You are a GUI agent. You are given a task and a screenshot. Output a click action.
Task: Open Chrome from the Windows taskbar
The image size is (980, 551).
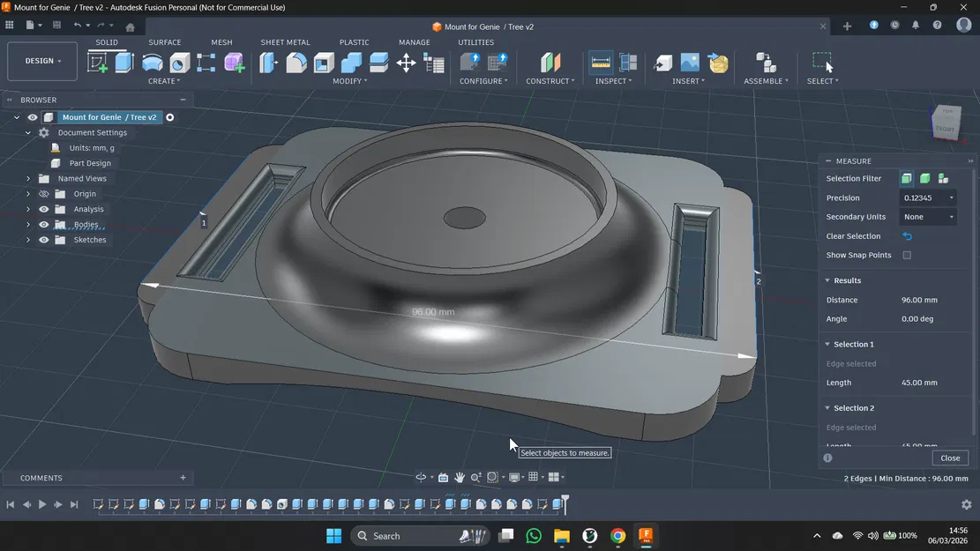617,536
